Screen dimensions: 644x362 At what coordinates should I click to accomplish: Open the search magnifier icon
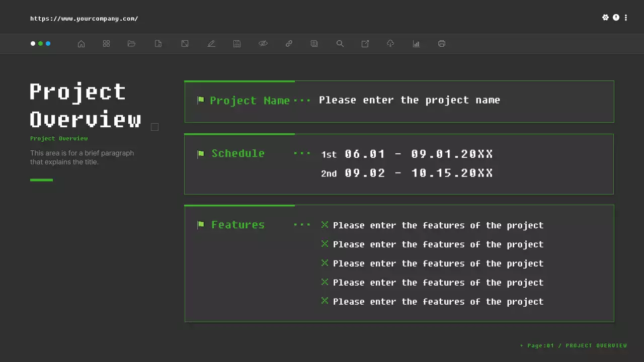(x=340, y=44)
